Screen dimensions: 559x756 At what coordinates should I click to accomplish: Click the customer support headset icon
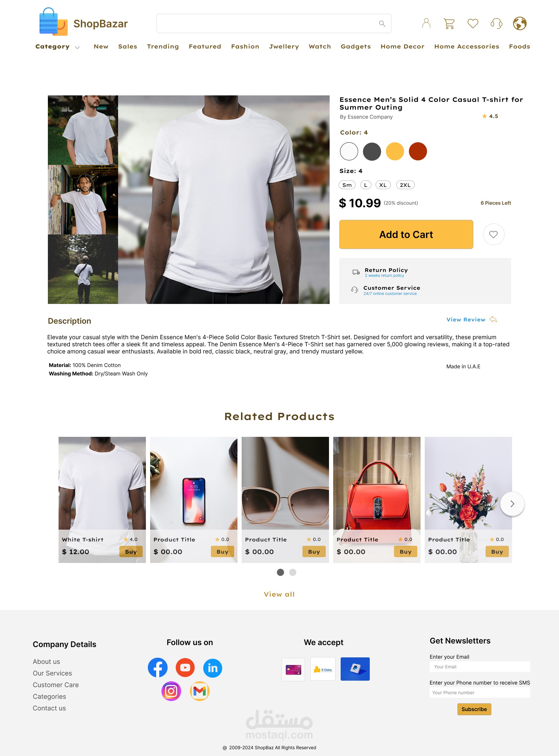tap(496, 23)
